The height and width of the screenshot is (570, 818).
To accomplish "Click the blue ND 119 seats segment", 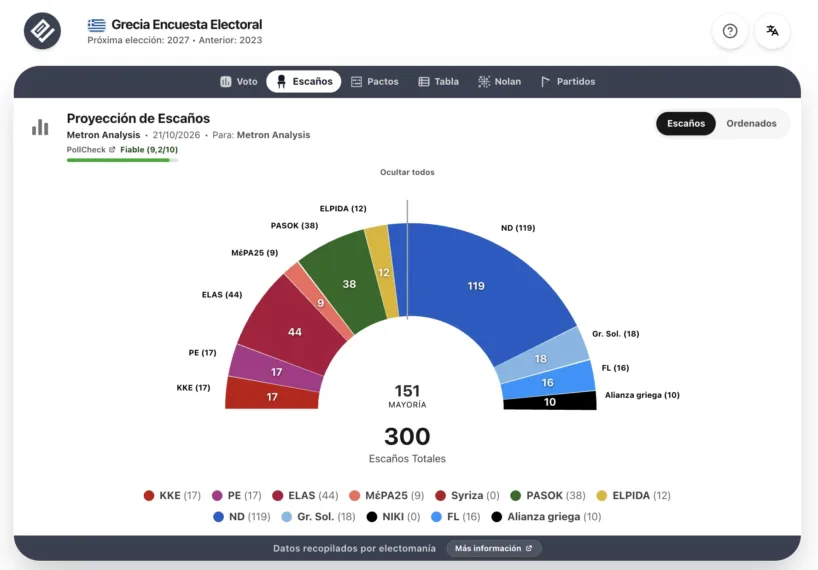I will tap(476, 286).
